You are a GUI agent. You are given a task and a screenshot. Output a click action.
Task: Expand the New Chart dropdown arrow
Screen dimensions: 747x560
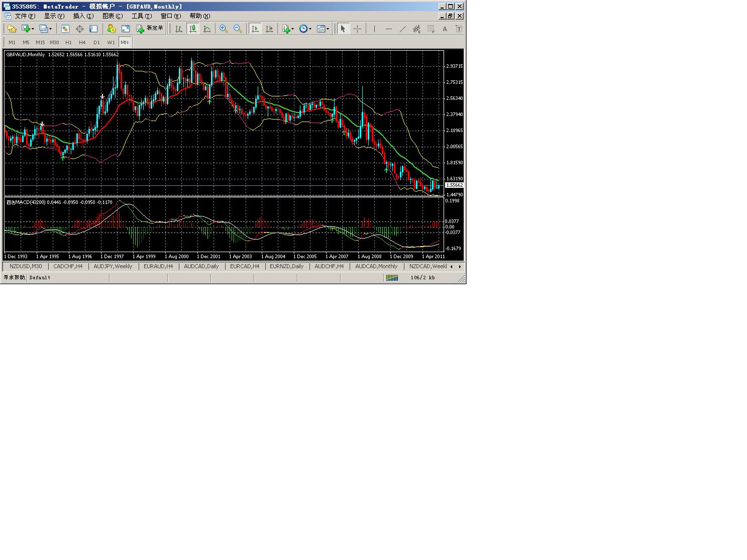click(33, 29)
